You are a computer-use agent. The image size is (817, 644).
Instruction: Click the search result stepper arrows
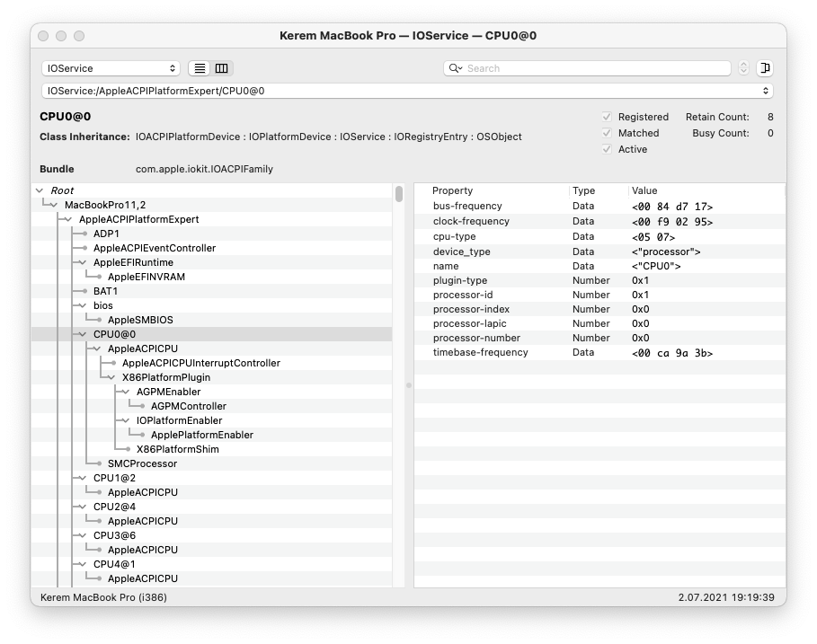coord(744,67)
